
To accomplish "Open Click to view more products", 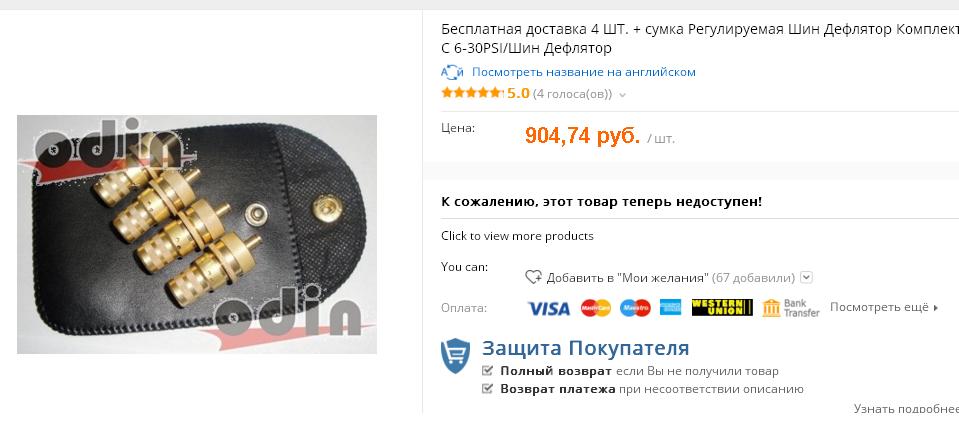I will pos(517,236).
